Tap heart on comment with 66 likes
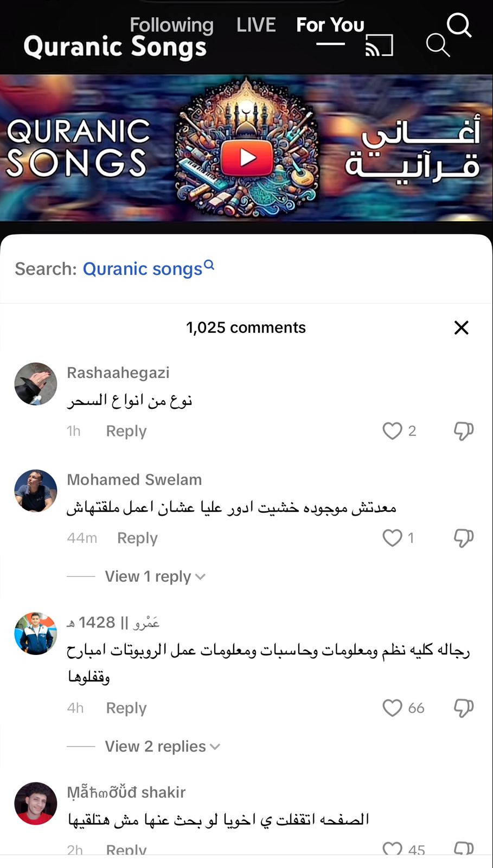The width and height of the screenshot is (493, 868). [x=392, y=708]
